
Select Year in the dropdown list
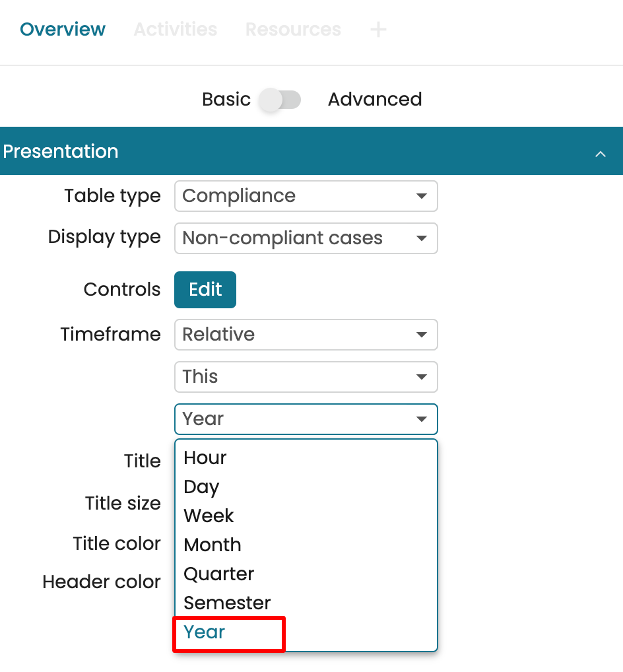205,632
